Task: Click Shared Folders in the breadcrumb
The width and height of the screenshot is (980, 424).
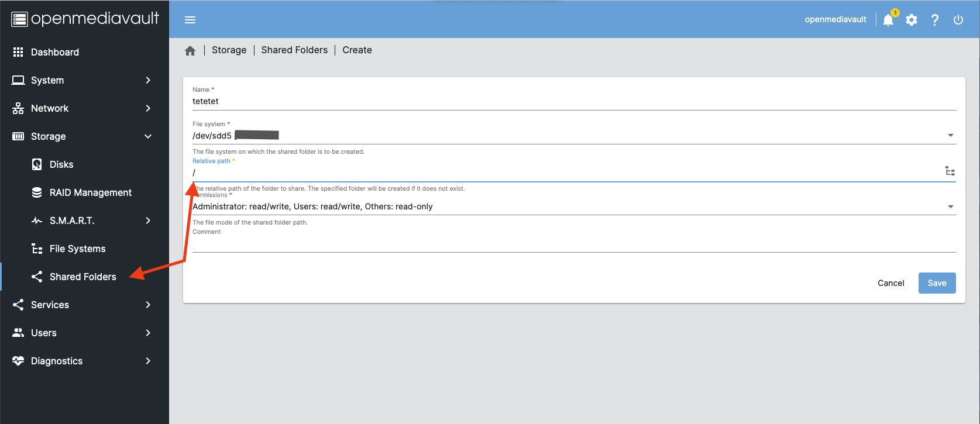Action: coord(294,50)
